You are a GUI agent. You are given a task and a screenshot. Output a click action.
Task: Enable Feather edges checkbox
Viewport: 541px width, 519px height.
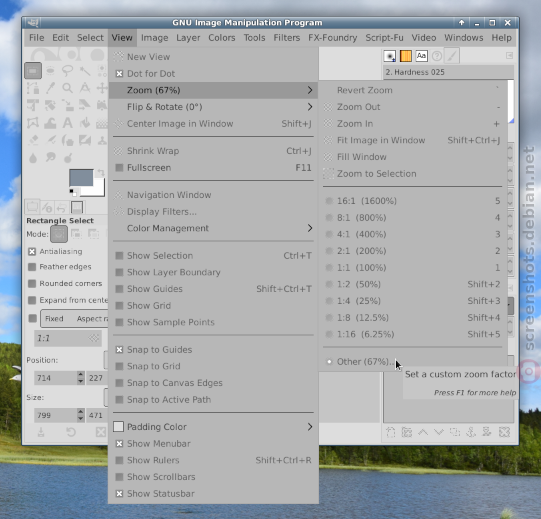point(32,267)
